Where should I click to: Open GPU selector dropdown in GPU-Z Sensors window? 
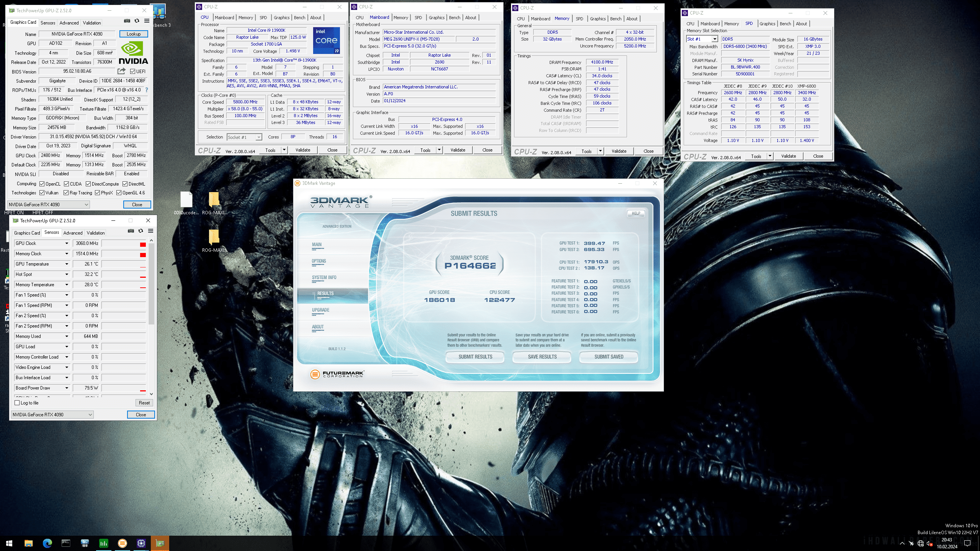pos(52,415)
